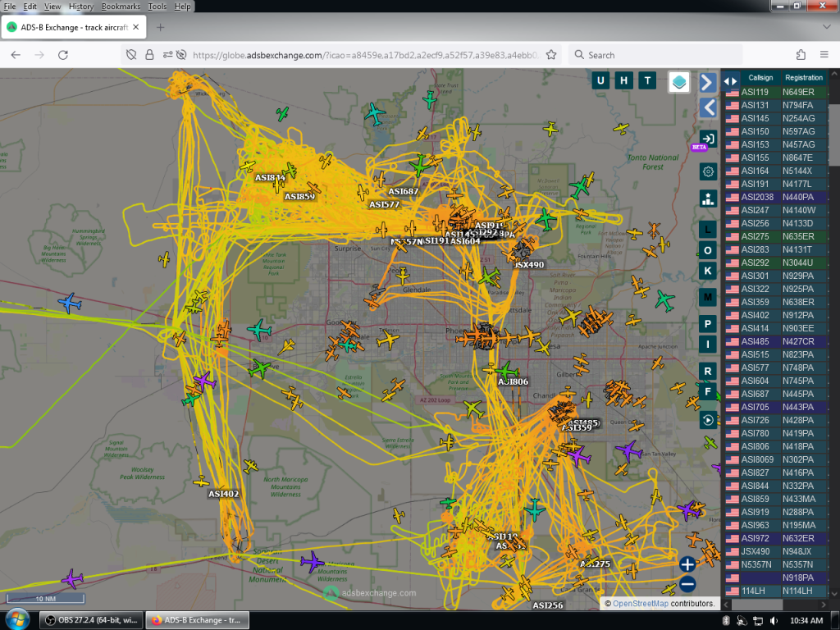List all tabs dropdown arrow
Screen dimensions: 840x630
pos(826,27)
